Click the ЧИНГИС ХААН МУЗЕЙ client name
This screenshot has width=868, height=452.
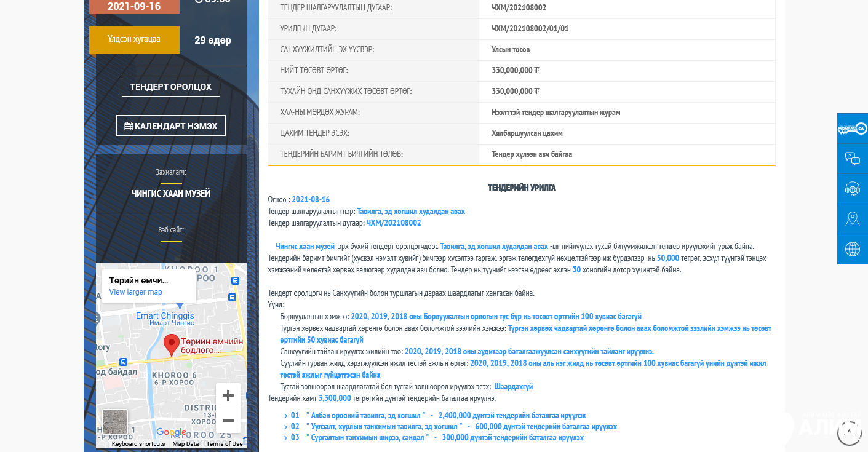(x=171, y=193)
